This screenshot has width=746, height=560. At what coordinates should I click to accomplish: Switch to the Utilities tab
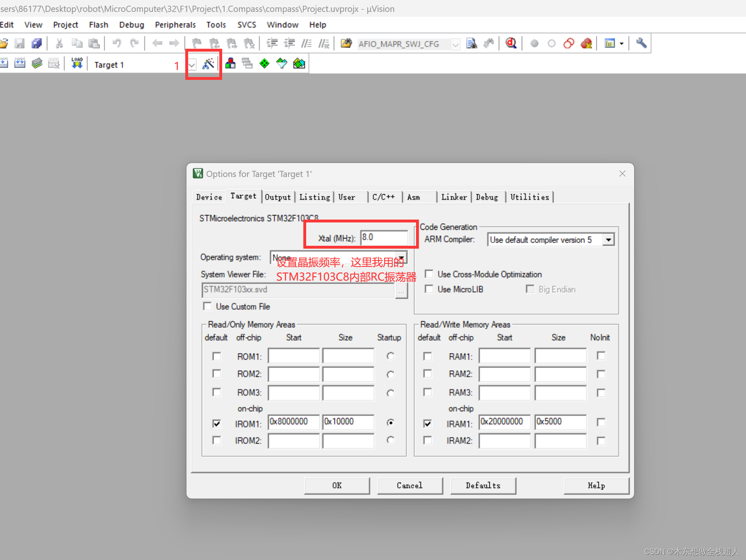coord(530,197)
